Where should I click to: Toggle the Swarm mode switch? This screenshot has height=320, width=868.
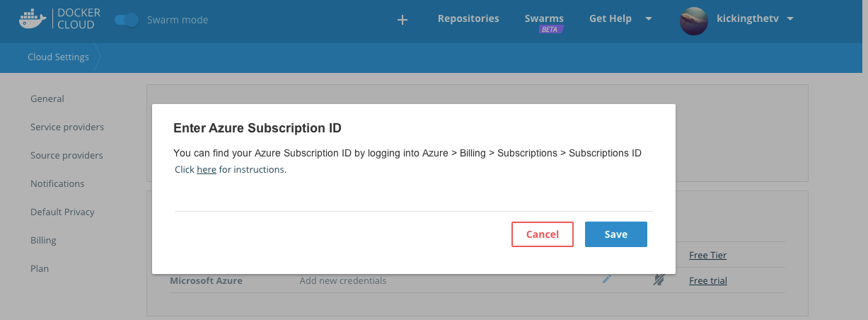pyautogui.click(x=127, y=20)
